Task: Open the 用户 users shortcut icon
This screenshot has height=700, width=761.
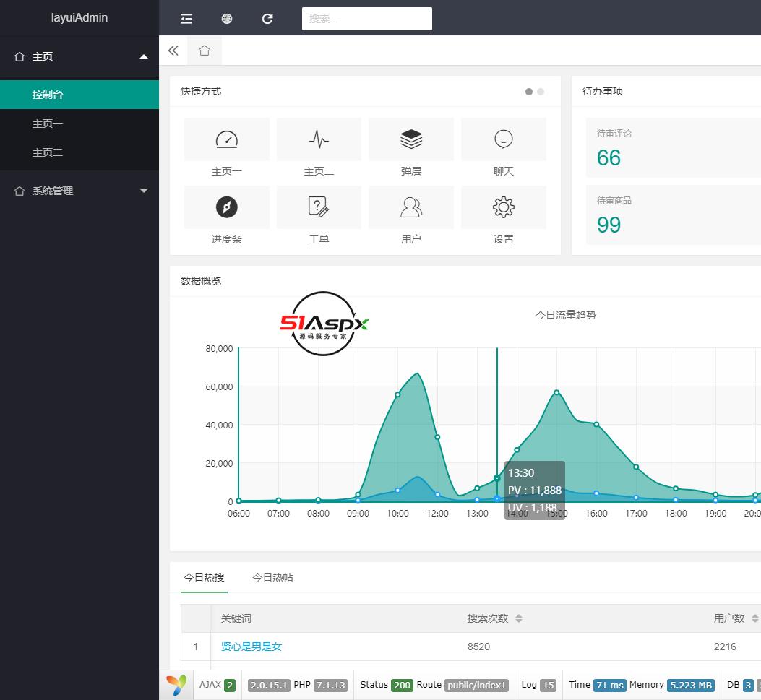Action: coord(411,207)
